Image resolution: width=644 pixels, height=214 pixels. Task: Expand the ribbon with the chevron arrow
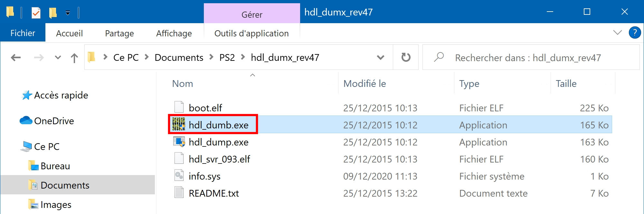click(x=617, y=33)
